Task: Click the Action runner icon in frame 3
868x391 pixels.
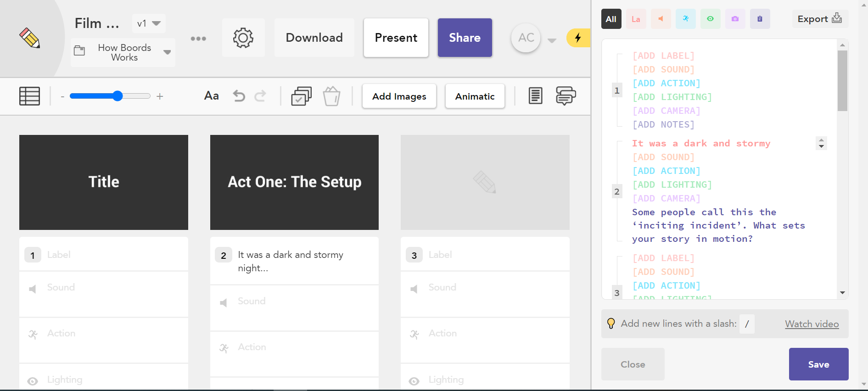Action: point(414,335)
